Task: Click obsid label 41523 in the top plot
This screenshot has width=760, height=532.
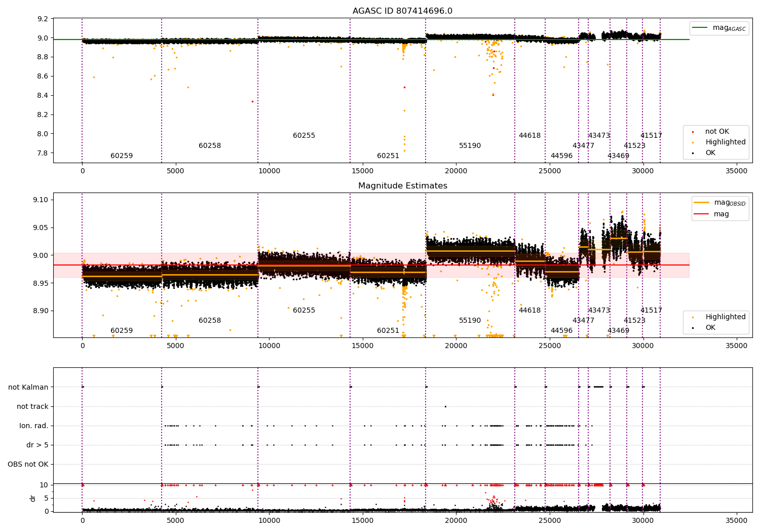Action: (x=634, y=146)
